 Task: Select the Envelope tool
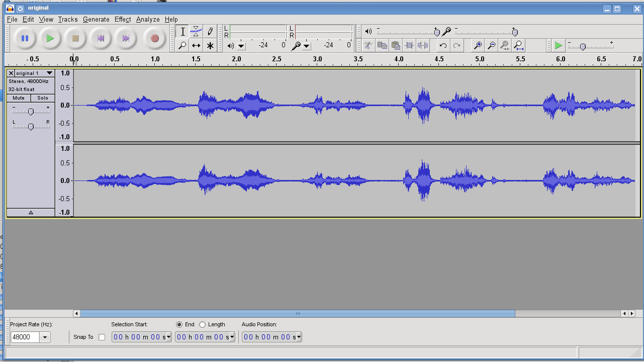pos(196,31)
